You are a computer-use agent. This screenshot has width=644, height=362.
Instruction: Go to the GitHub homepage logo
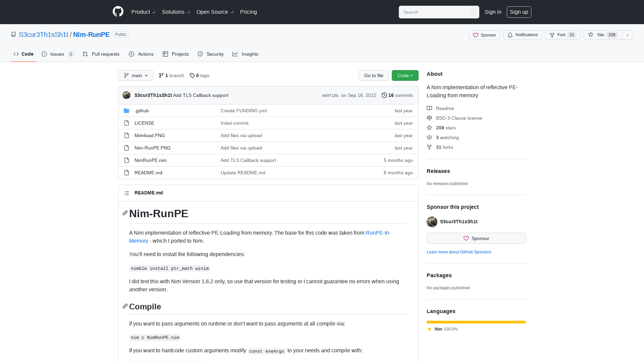point(118,12)
